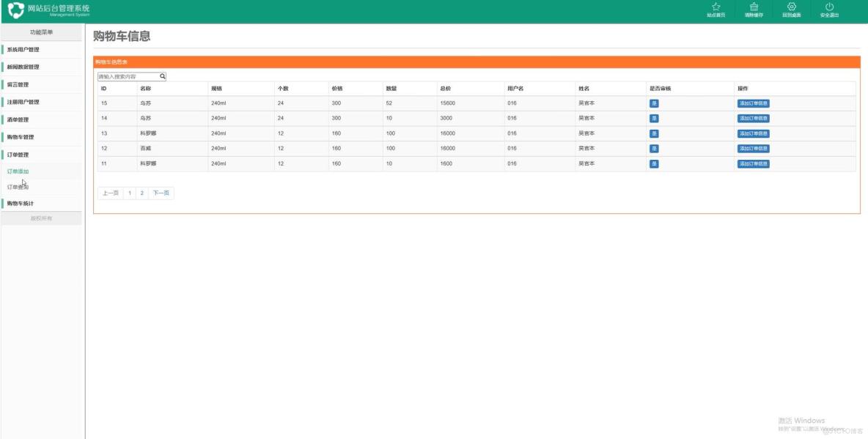
Task: Go to 下一页 next page
Action: tap(161, 193)
